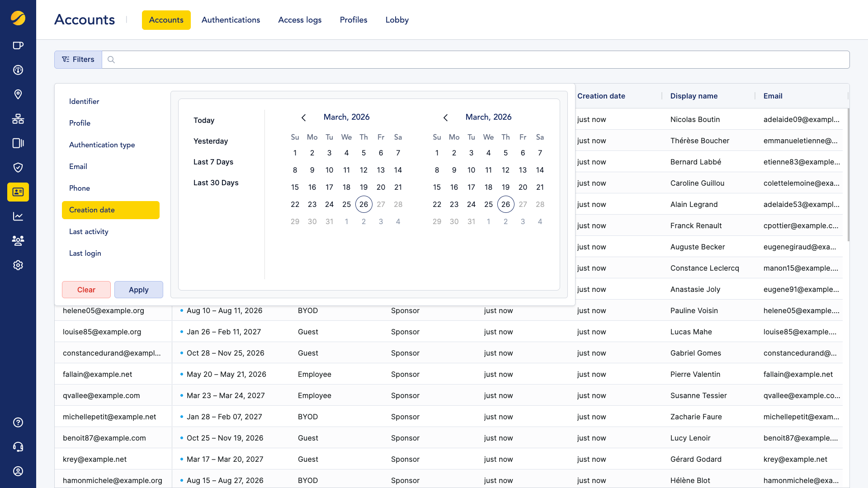Choose the Last 7 Days preset
The image size is (868, 488).
(213, 162)
